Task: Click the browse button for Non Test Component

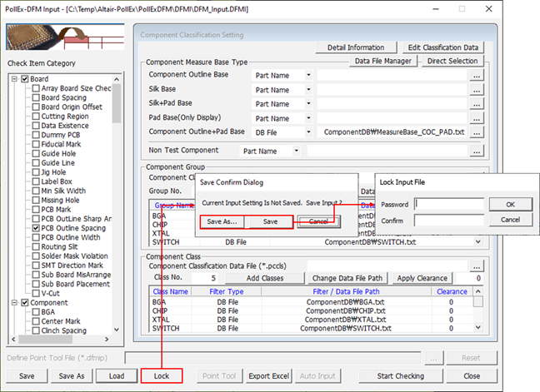Action: click(477, 151)
